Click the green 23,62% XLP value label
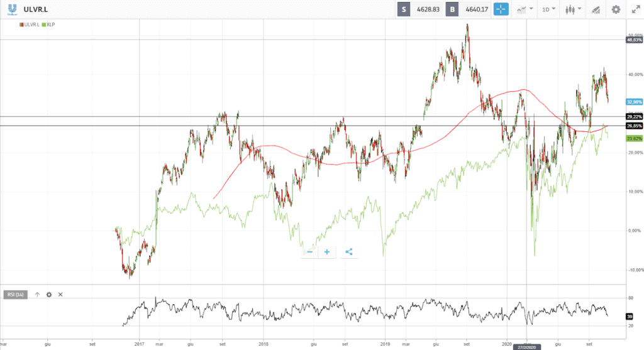 coord(634,139)
